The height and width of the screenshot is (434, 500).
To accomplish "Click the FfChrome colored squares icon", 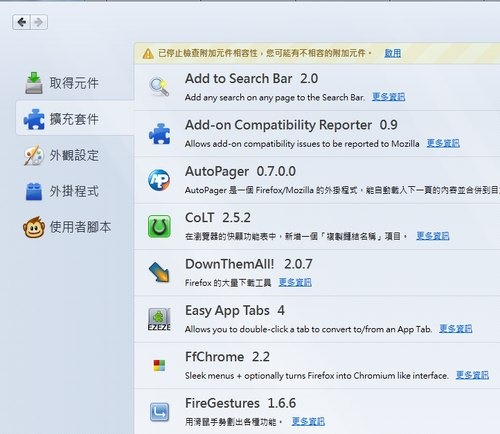I will tap(159, 365).
